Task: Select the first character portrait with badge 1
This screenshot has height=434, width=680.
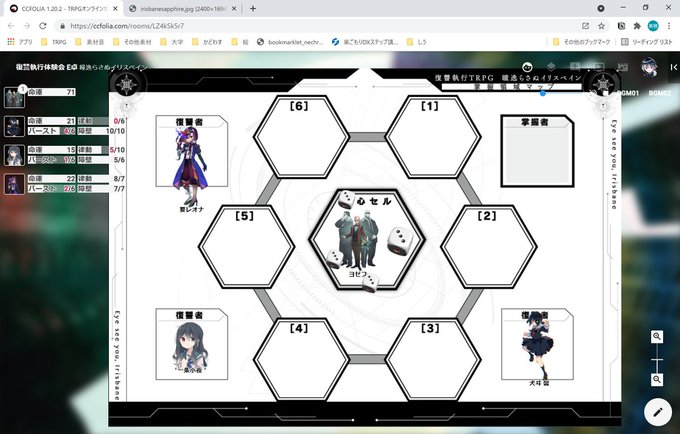Action: click(14, 97)
